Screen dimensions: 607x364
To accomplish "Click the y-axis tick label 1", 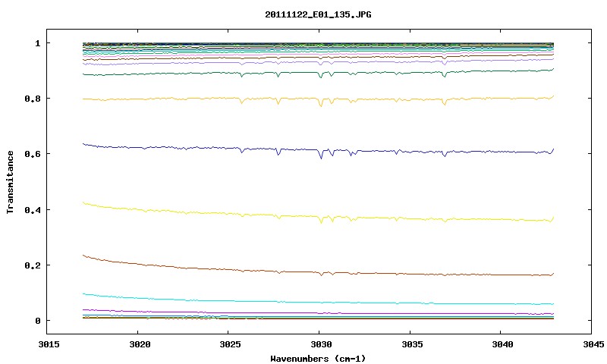I will 37,43.
